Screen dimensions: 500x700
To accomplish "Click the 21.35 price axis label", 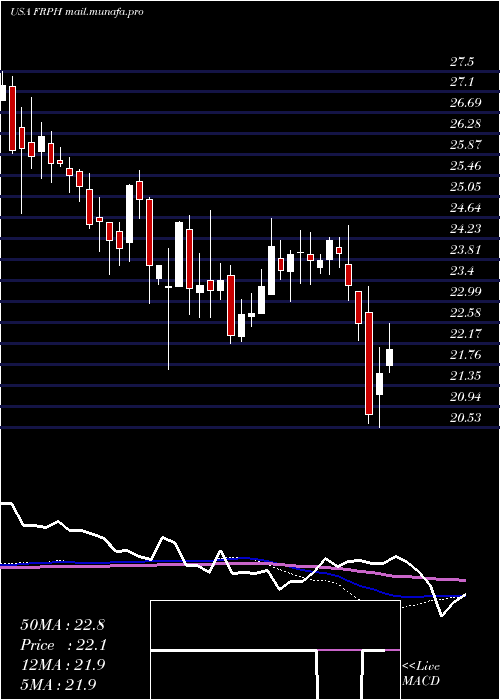I will tap(465, 375).
